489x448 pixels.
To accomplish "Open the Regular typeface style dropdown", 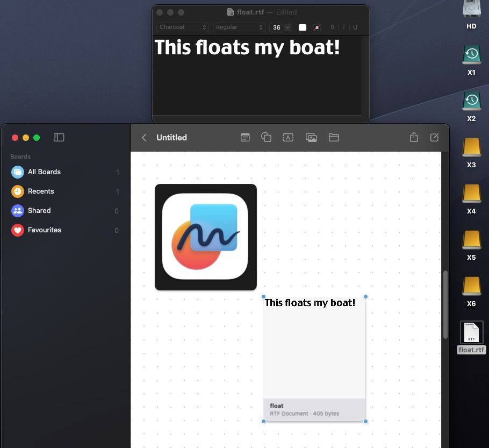I will click(x=239, y=27).
